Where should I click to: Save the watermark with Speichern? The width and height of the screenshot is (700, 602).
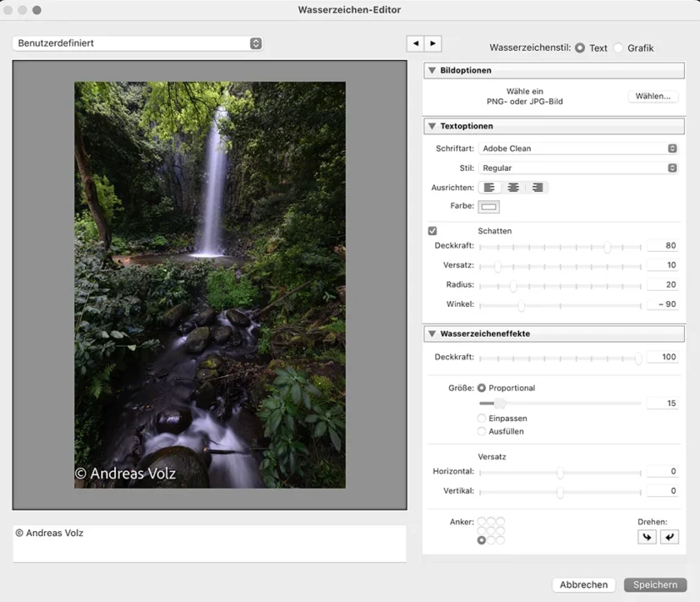[x=655, y=584]
